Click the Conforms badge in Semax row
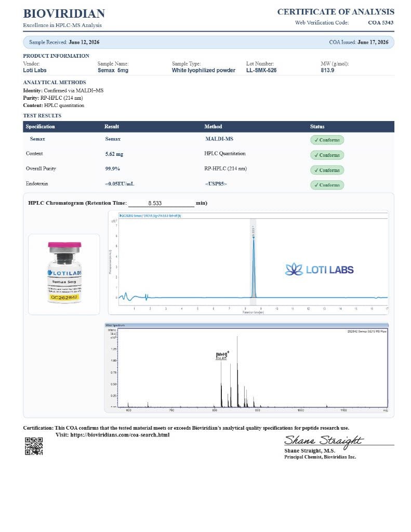The width and height of the screenshot is (411, 532). click(x=327, y=140)
